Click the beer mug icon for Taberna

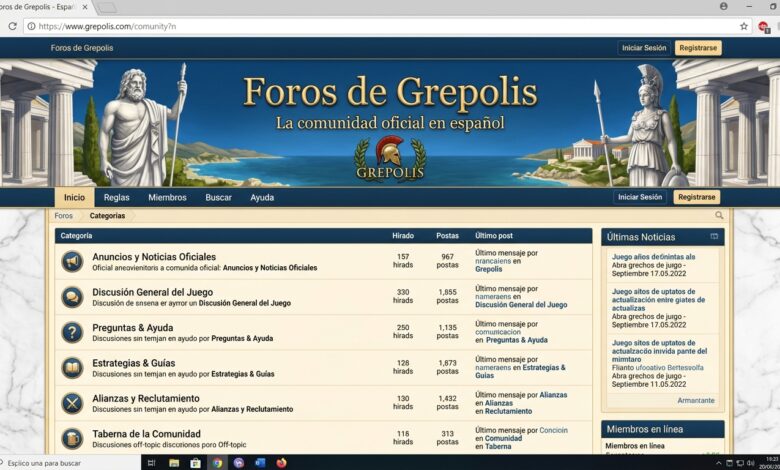click(x=72, y=438)
